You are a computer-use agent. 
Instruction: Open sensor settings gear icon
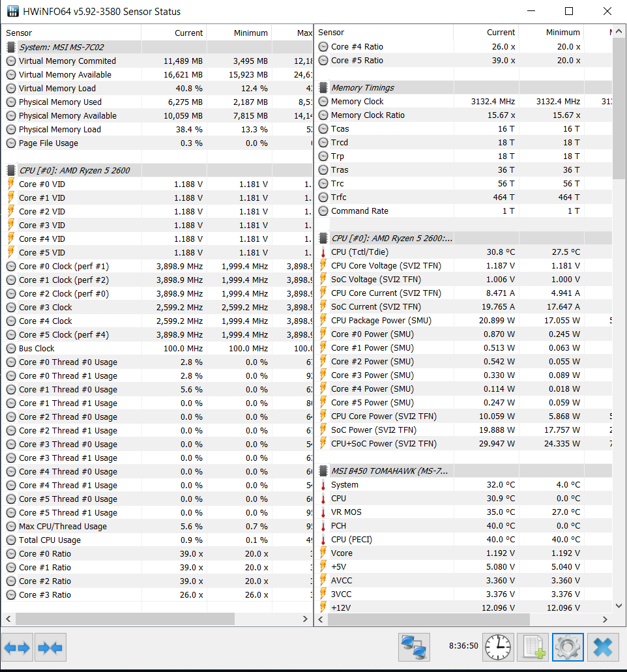point(568,647)
